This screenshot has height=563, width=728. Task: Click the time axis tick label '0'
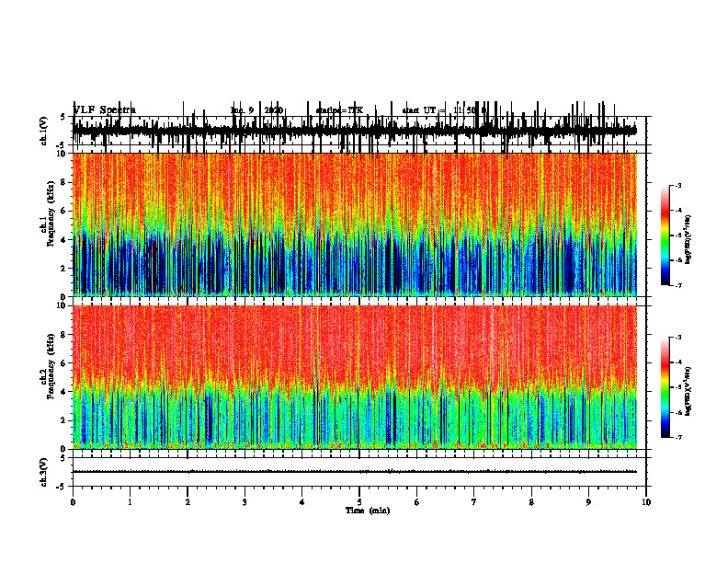point(73,502)
